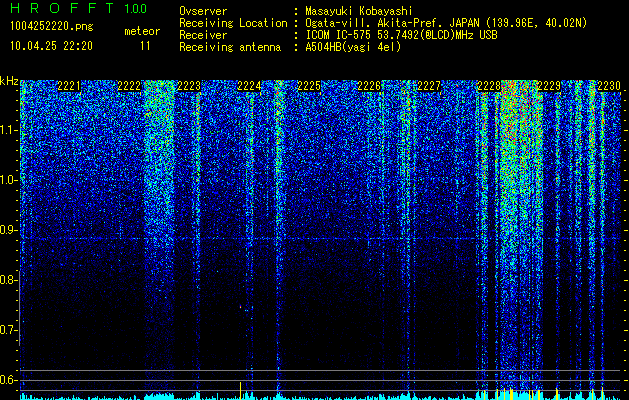This screenshot has height=400, width=629.
Task: Click the 2224 time marker
Action: click(x=249, y=86)
